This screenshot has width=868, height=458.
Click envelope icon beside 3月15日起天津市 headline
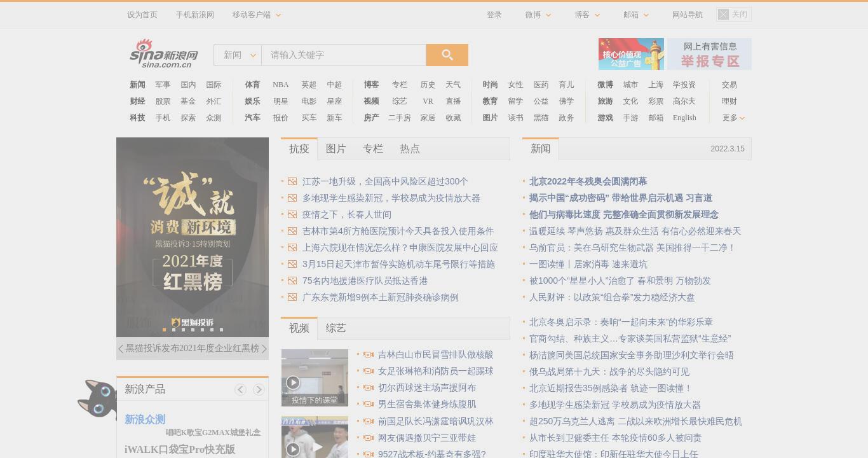point(292,264)
